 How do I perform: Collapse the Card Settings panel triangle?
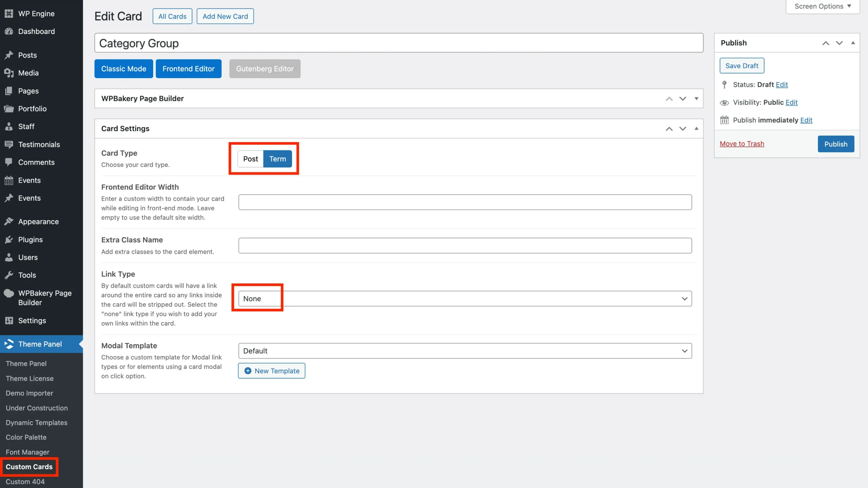[696, 129]
